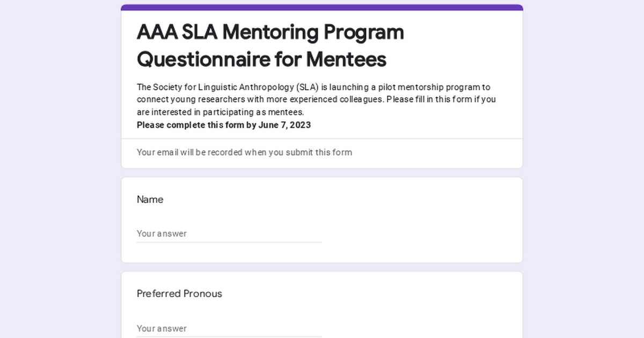Click the gap between header card and Name card
644x338 pixels.
coord(322,173)
